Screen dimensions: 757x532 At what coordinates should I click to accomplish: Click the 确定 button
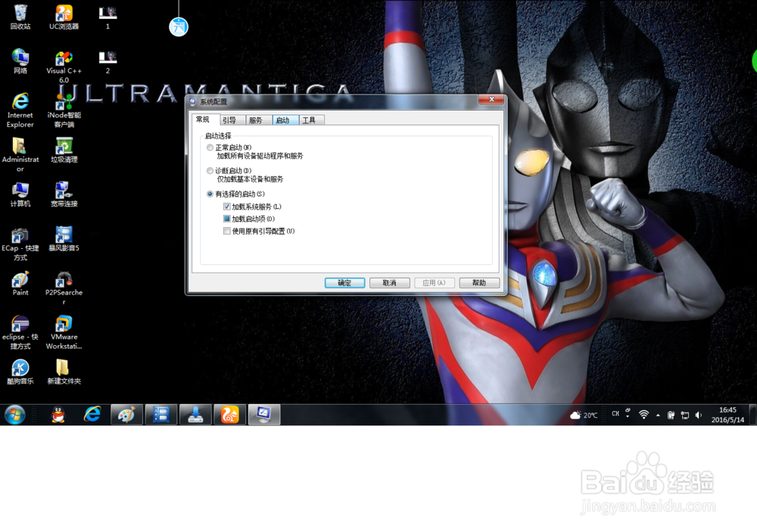tap(344, 283)
